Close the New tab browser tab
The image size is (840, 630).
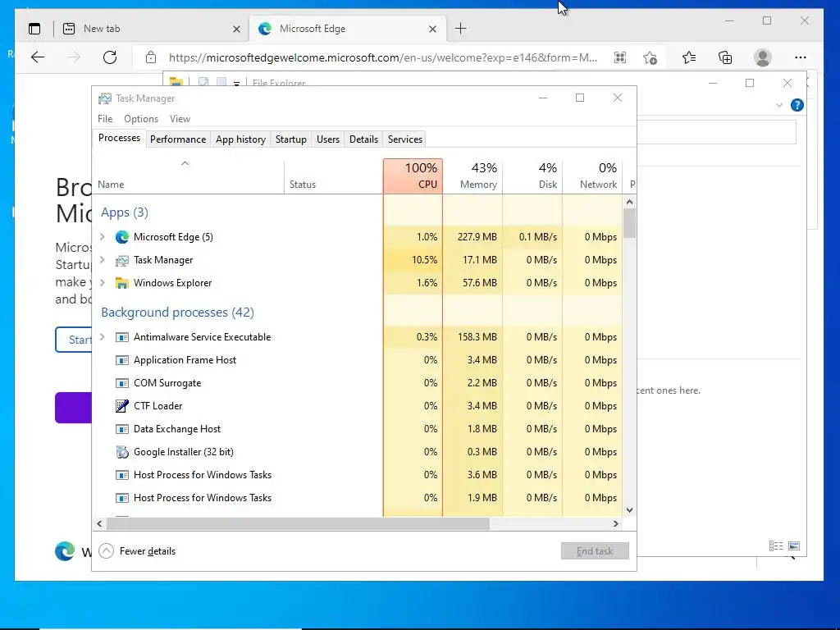[x=236, y=29]
